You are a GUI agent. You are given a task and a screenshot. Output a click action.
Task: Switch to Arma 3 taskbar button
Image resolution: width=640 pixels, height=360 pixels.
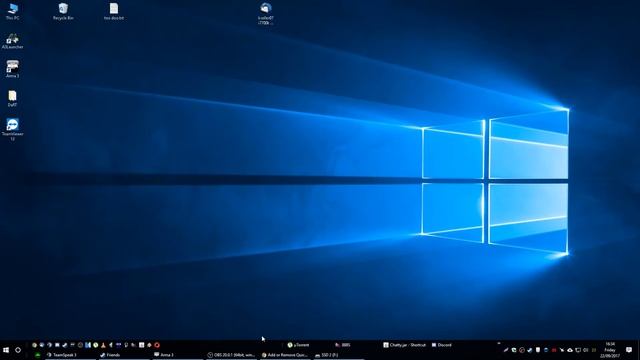178,355
